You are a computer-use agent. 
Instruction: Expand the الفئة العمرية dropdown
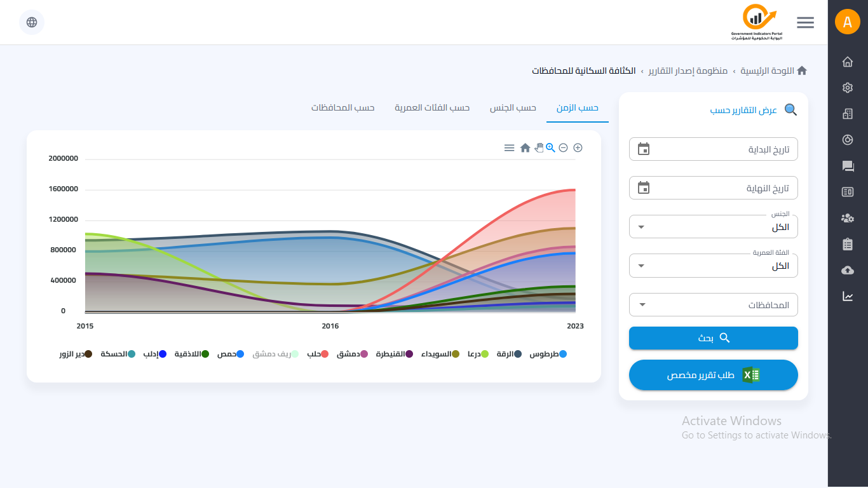(713, 266)
